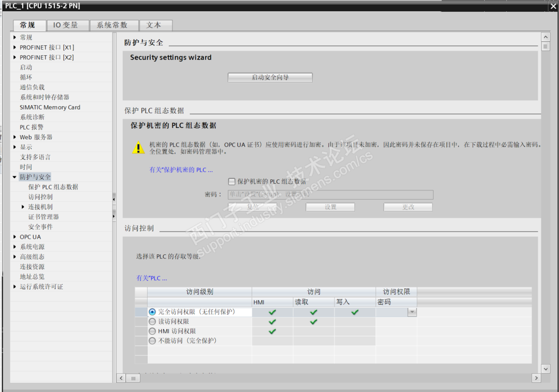The width and height of the screenshot is (559, 392).
Task: Click the 访问权限 column header
Action: (x=396, y=292)
